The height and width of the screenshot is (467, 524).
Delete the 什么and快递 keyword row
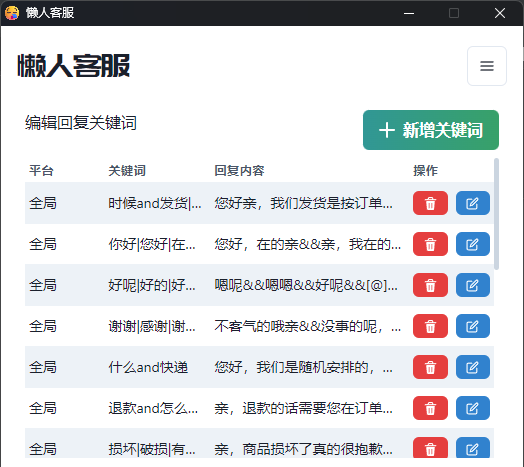coord(430,367)
